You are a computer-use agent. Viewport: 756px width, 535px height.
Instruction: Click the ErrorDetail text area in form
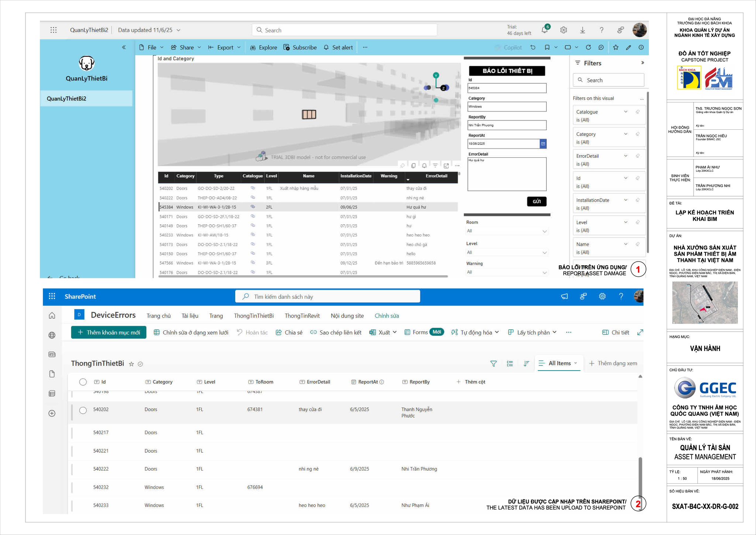(x=506, y=174)
